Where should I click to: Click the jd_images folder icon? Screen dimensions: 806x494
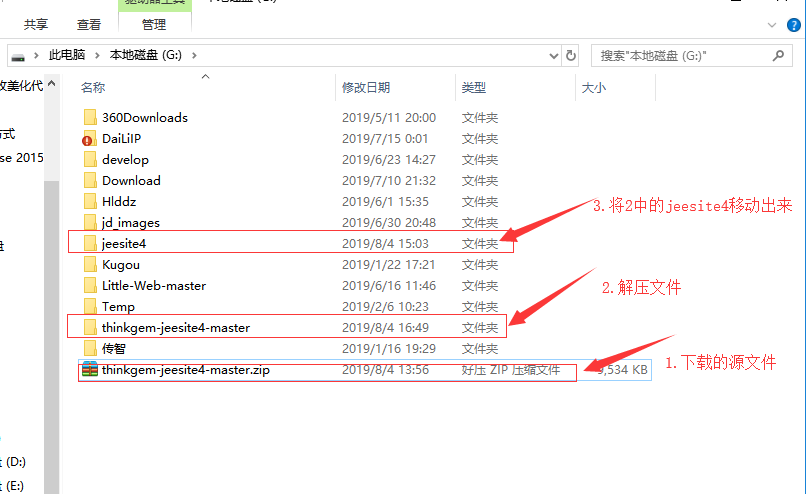click(x=90, y=223)
